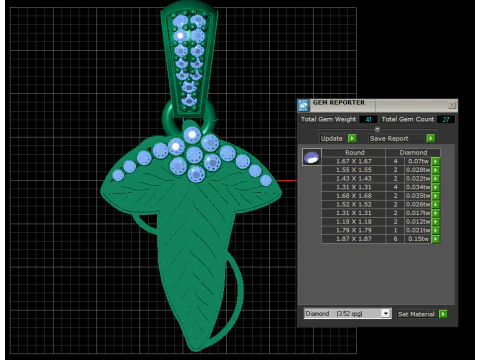Select the 1.43 X 1.43 size cell

354,179
